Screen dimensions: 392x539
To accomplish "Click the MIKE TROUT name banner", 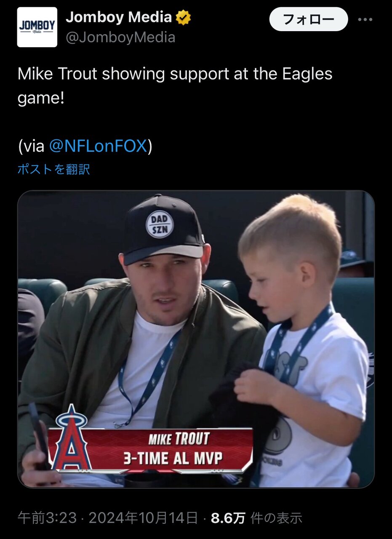I will [x=179, y=439].
